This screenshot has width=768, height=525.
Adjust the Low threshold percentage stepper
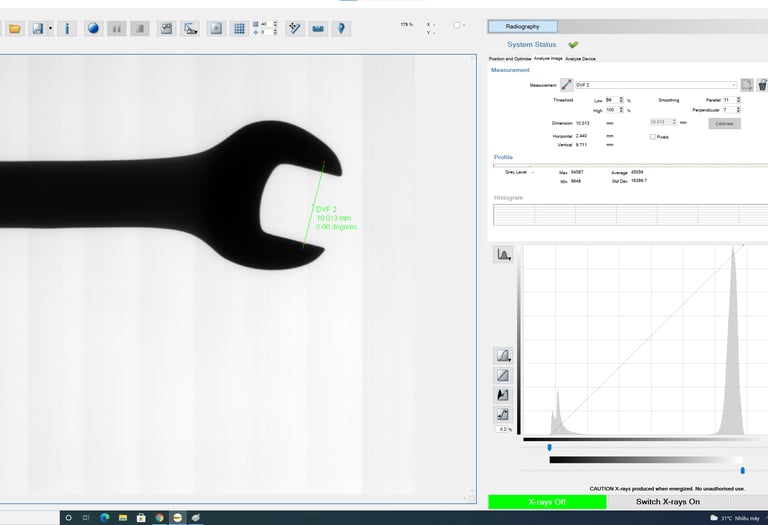(x=615, y=100)
